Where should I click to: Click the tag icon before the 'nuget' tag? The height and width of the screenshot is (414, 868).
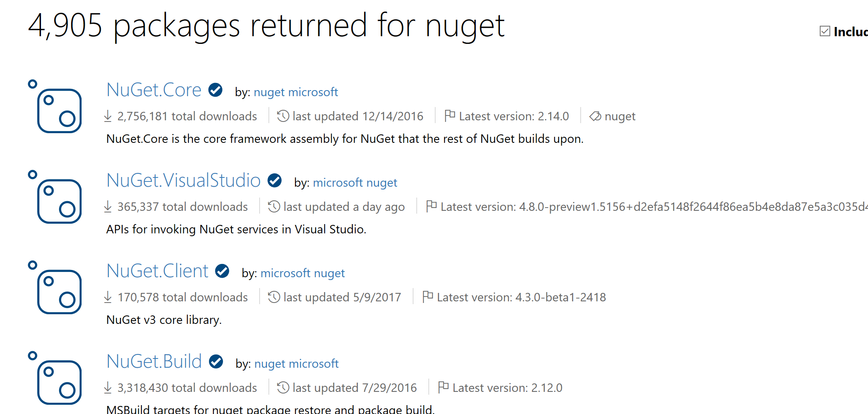pos(595,116)
